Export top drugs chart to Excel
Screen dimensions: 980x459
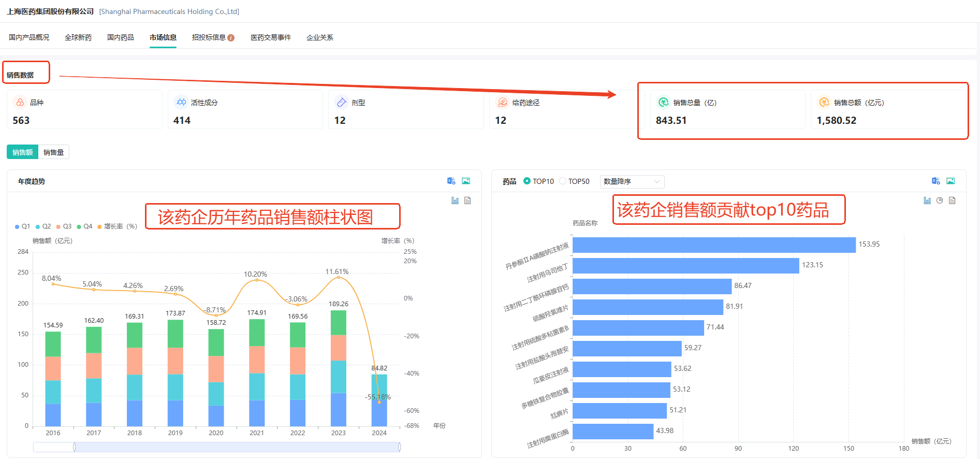tap(935, 181)
